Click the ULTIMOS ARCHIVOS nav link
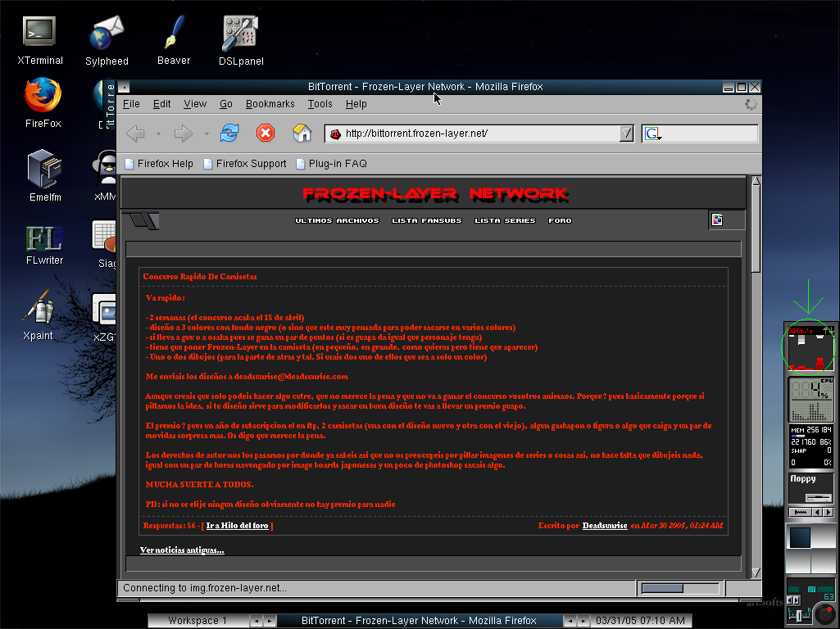Screen dimensions: 840x629 point(337,220)
